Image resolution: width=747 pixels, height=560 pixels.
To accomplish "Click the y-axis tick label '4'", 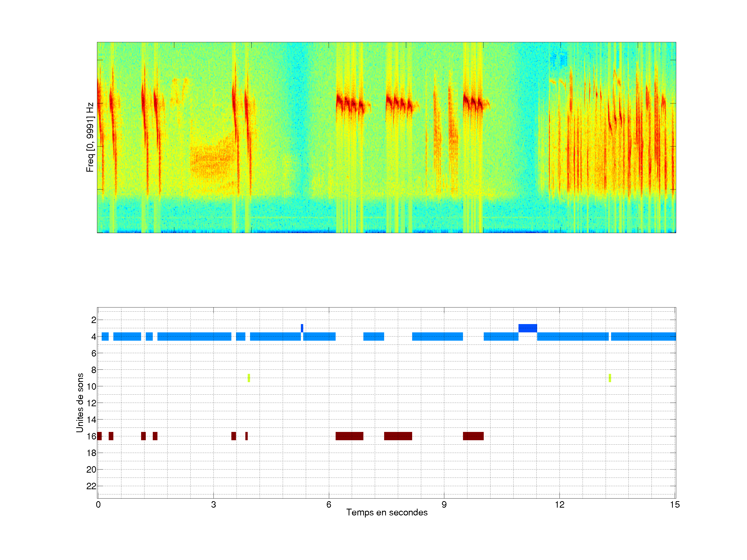I will pos(94,337).
